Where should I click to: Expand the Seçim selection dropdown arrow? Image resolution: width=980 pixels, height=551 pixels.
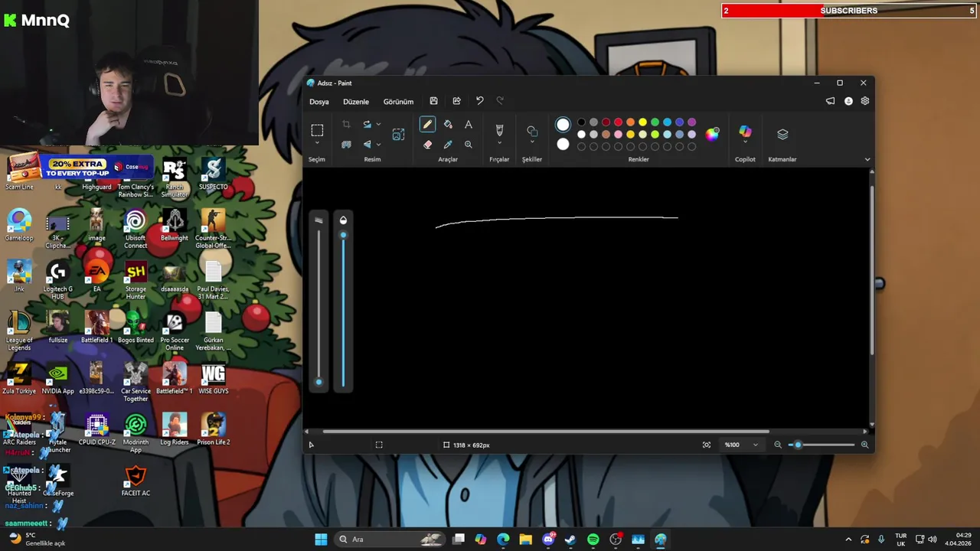317,143
